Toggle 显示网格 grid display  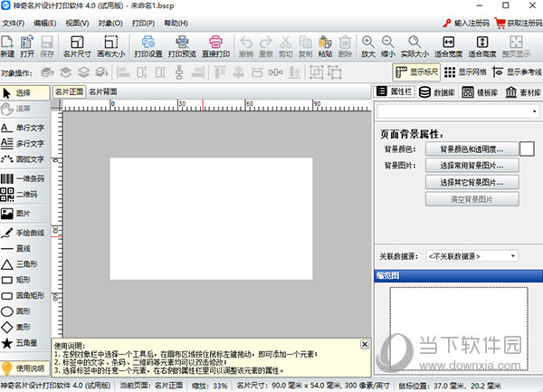pyautogui.click(x=465, y=72)
